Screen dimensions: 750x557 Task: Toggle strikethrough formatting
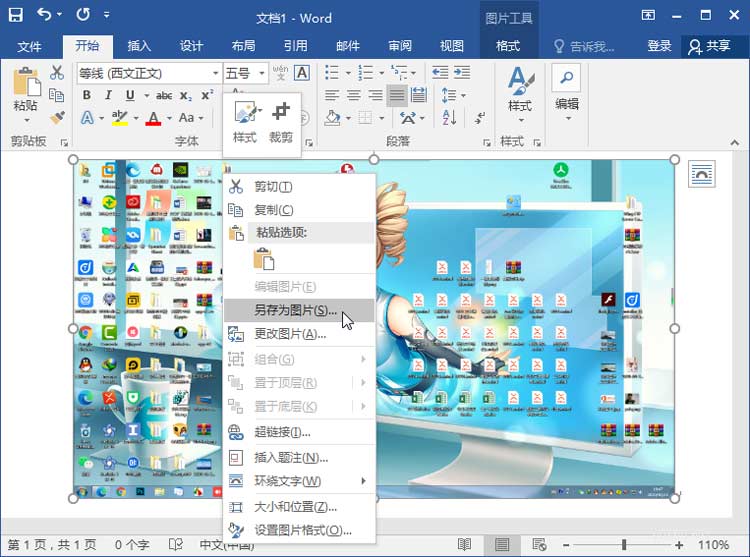pyautogui.click(x=164, y=96)
